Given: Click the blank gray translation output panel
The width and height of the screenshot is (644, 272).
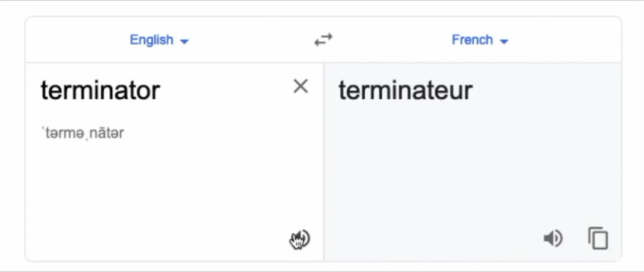Looking at the screenshot, I should [473, 166].
